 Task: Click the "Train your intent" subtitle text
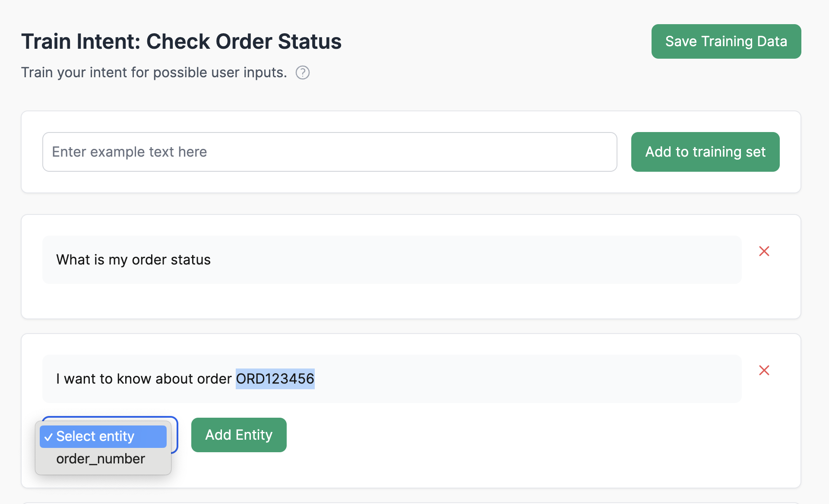(154, 72)
